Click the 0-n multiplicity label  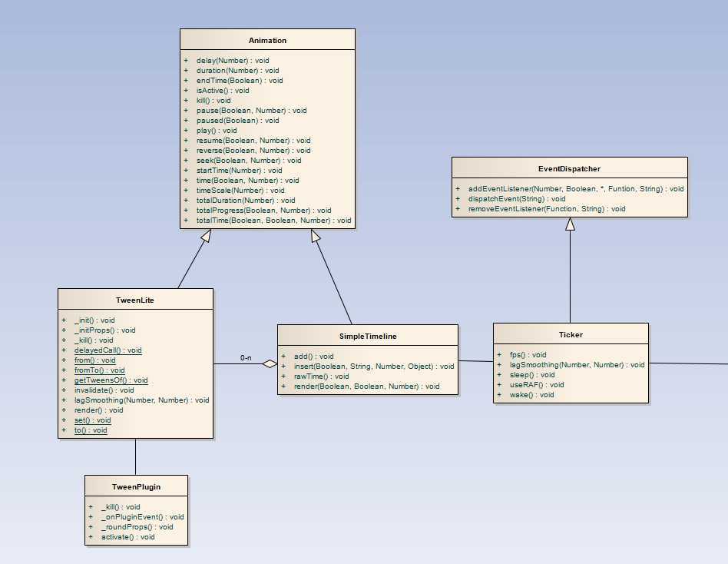coord(246,358)
